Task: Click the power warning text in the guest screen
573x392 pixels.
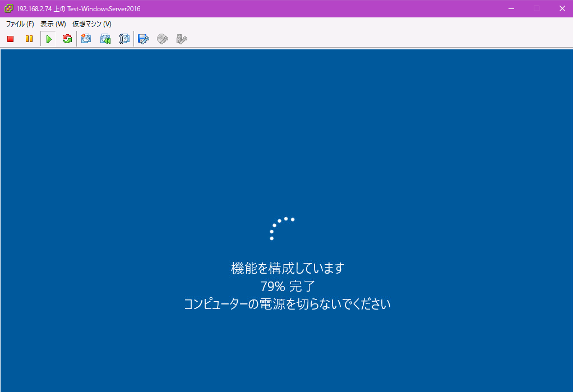Action: pos(286,303)
